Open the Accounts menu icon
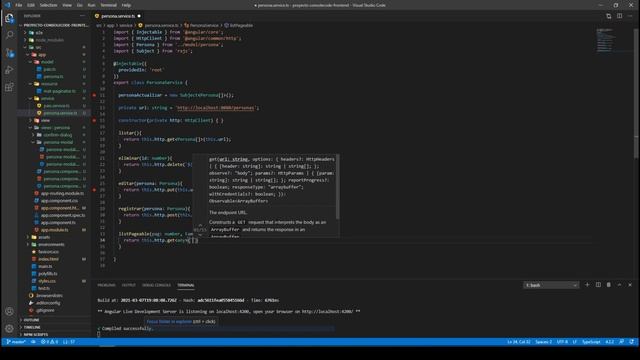 (9, 311)
